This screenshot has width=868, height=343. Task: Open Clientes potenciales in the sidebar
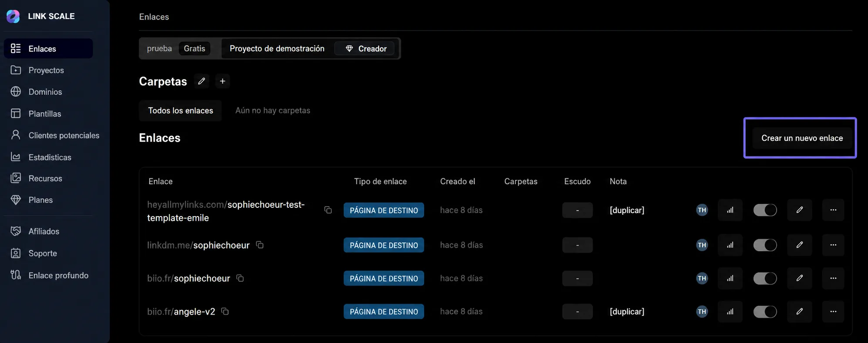[x=55, y=135]
